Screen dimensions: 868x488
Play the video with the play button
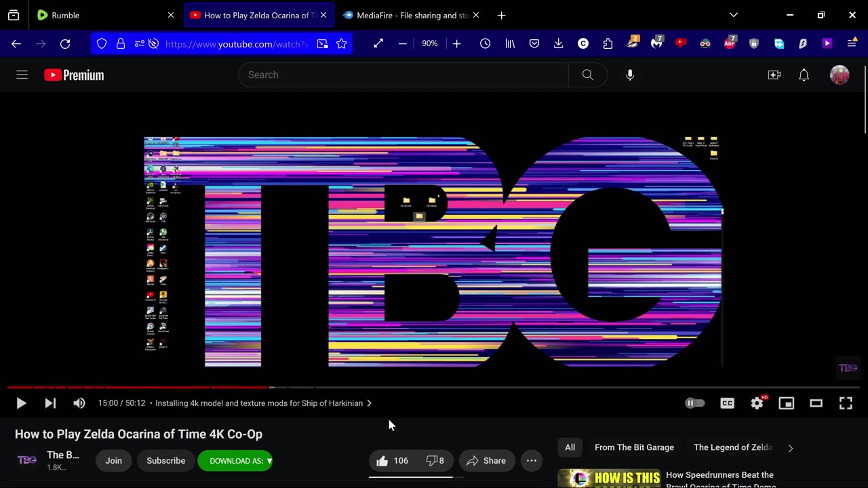pyautogui.click(x=21, y=403)
